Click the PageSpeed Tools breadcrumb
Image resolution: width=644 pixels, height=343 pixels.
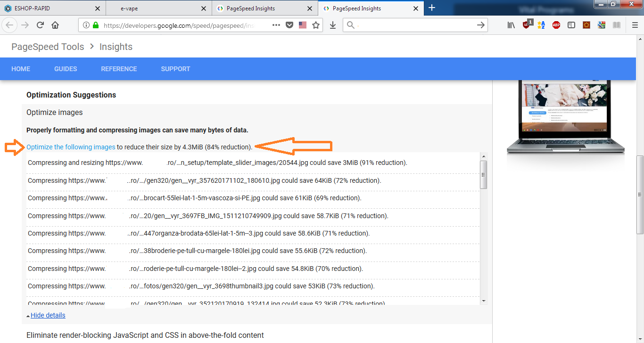(48, 47)
